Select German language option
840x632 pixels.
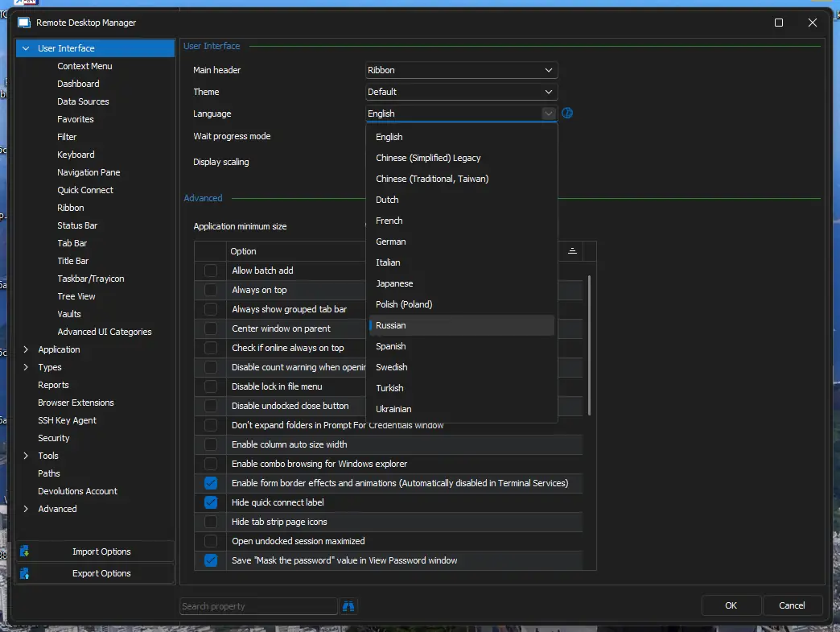point(461,242)
